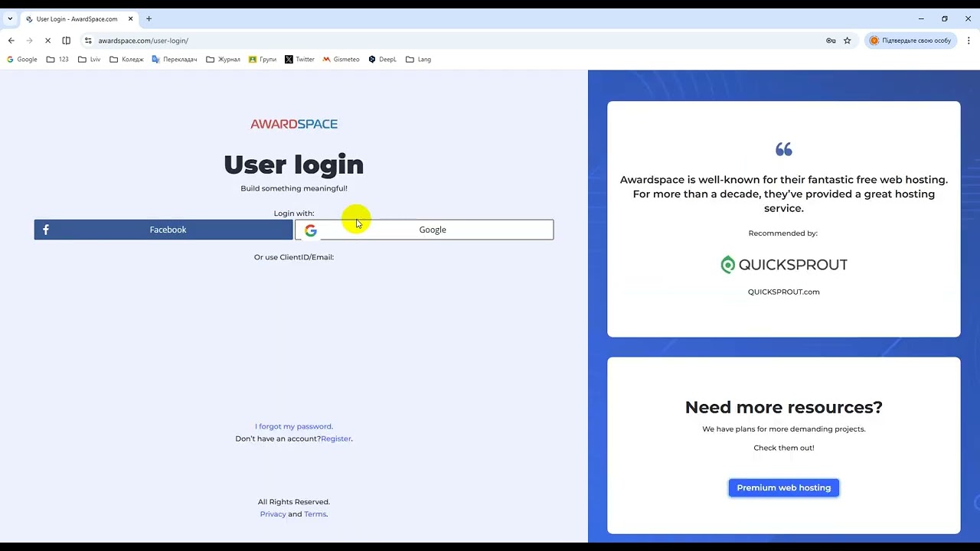The width and height of the screenshot is (980, 551).
Task: Open the Lviv bookmarks folder
Action: tap(90, 59)
